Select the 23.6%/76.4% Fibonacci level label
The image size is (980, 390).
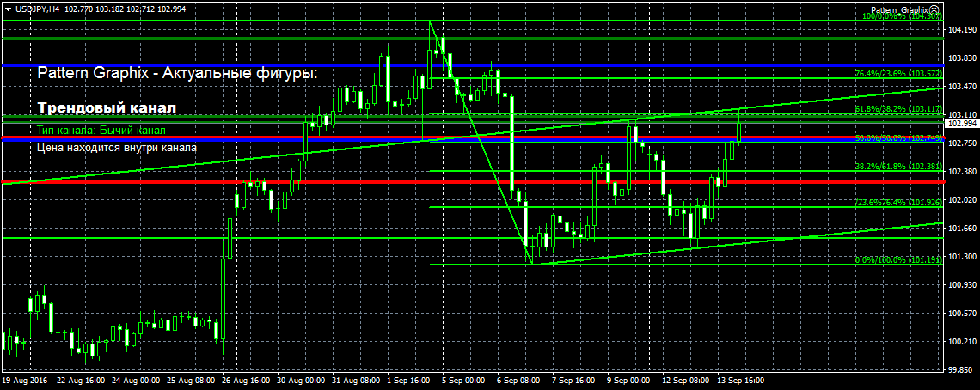(897, 203)
